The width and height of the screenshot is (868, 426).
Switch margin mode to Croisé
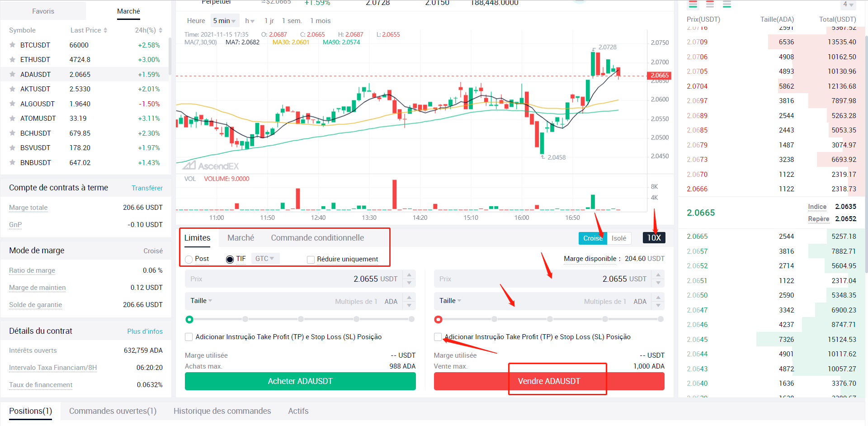(x=593, y=238)
